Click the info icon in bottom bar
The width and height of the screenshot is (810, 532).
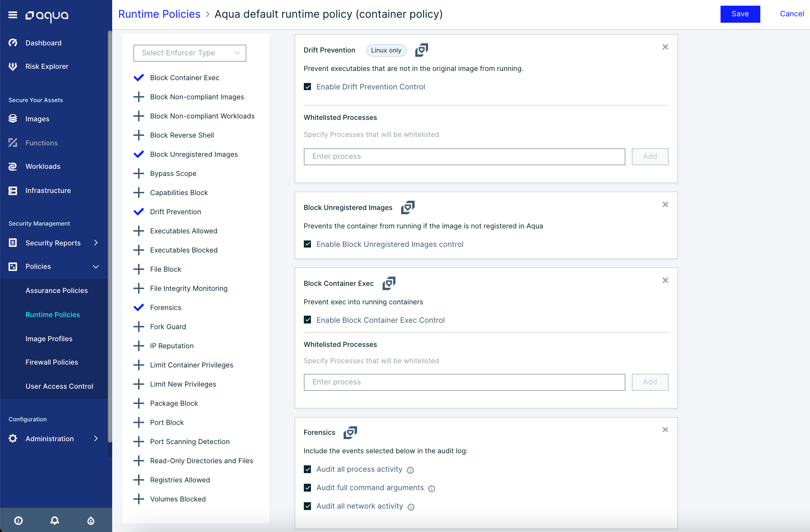(x=18, y=520)
